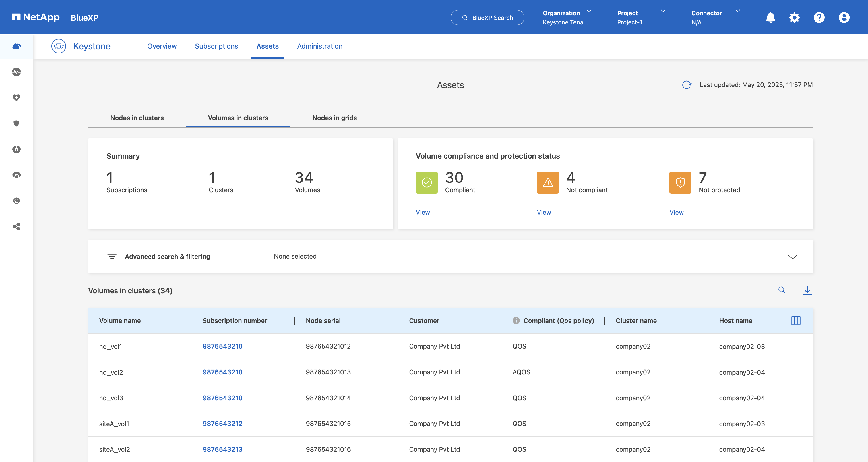Click the health heartbeat icon in sidebar
The image size is (868, 462).
[x=17, y=72]
